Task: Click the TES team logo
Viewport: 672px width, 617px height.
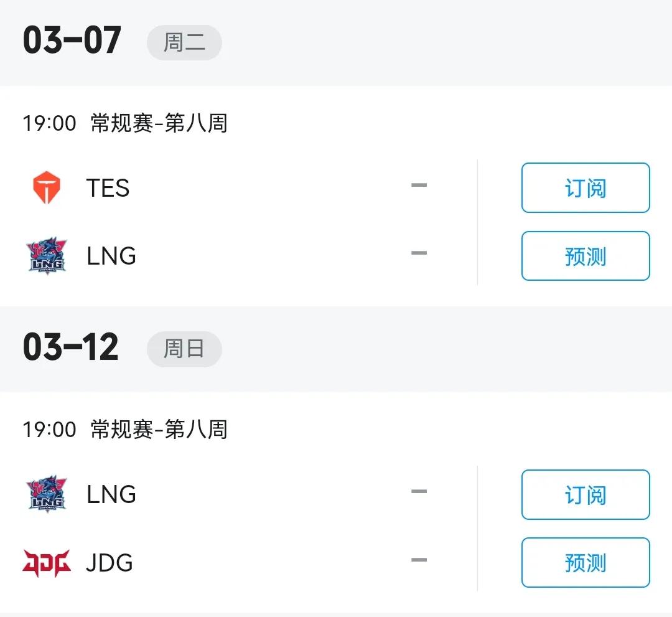Action: point(47,188)
